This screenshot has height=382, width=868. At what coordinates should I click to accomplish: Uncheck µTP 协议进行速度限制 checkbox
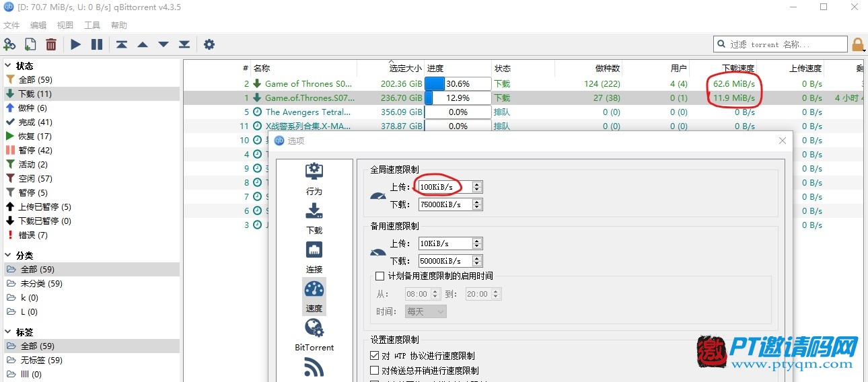tap(375, 356)
